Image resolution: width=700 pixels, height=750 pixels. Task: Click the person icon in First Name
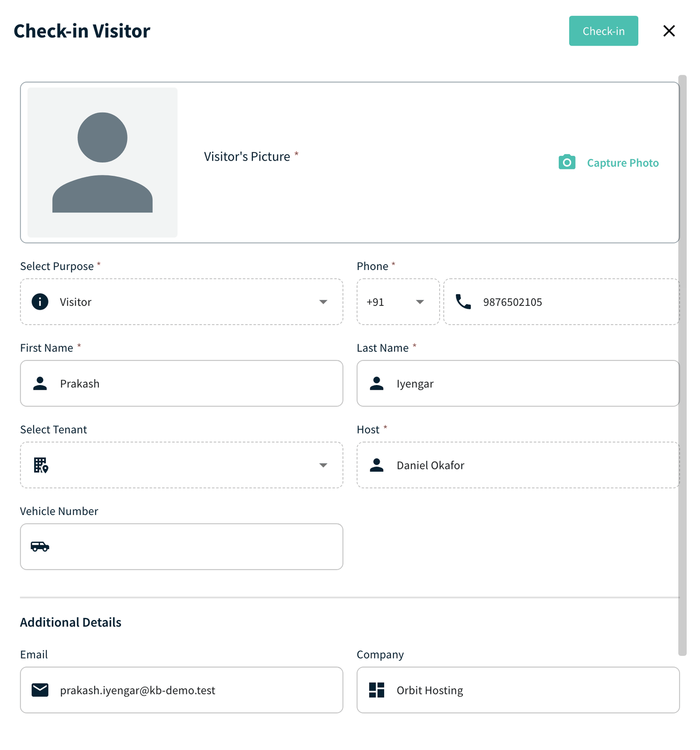tap(40, 383)
